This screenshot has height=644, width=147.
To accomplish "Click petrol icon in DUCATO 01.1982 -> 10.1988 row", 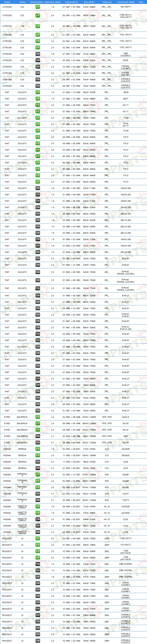I will (37, 93).
